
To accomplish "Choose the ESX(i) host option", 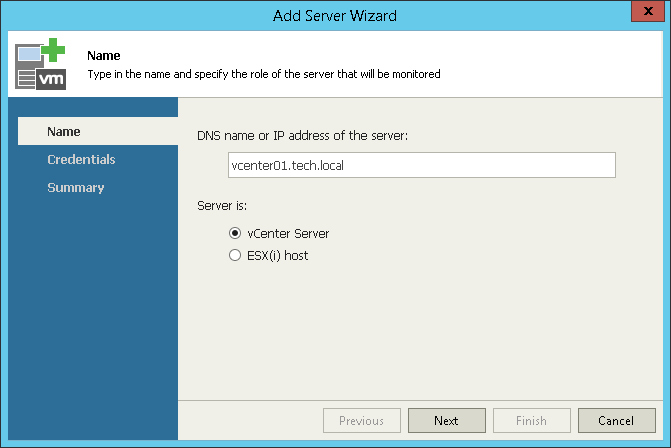I will coord(235,256).
